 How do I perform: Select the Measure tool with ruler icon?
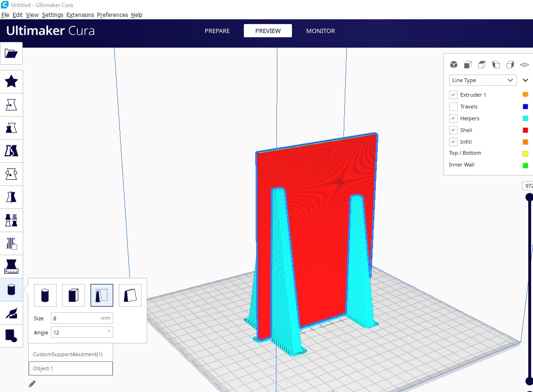[x=11, y=267]
